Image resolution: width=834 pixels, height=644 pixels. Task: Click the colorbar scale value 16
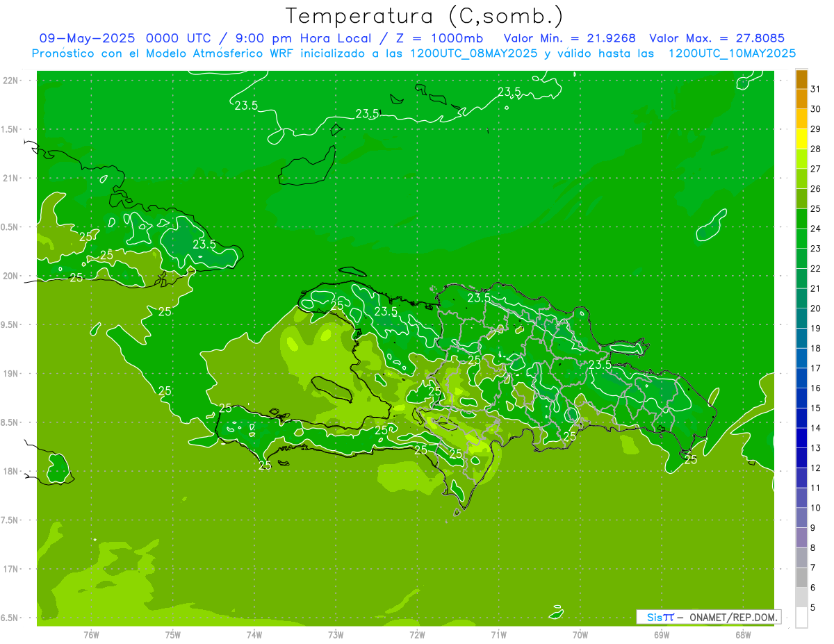coord(816,388)
